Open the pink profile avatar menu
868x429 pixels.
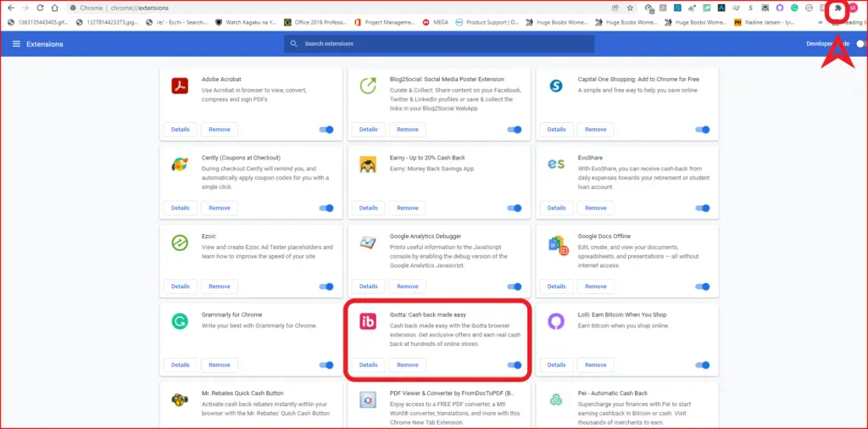click(x=853, y=8)
